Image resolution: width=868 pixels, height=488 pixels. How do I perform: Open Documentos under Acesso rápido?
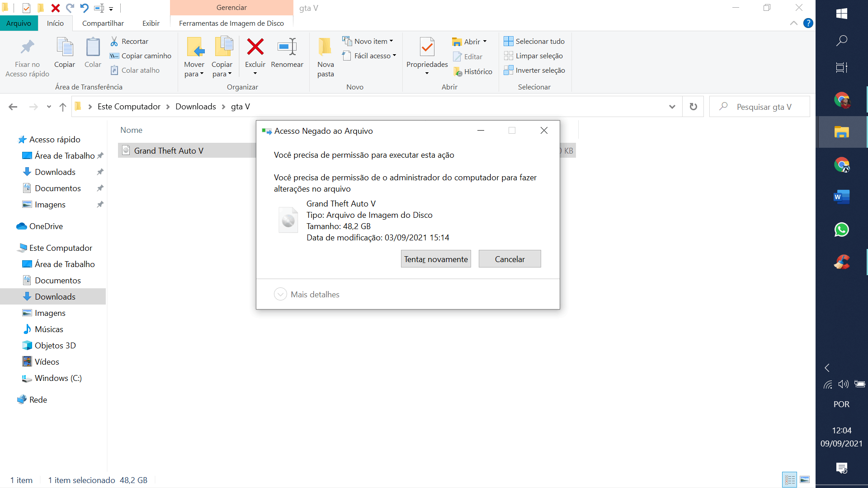[x=58, y=188]
